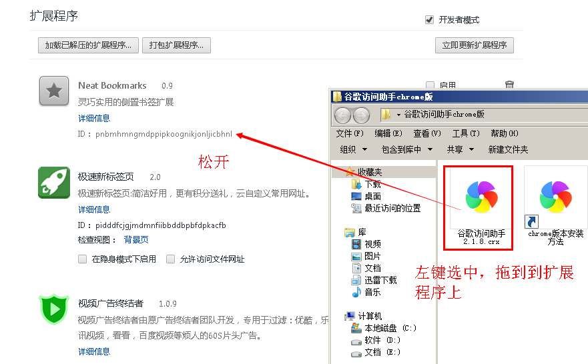Expand the 共享 dropdown
This screenshot has width=588, height=364.
(459, 149)
